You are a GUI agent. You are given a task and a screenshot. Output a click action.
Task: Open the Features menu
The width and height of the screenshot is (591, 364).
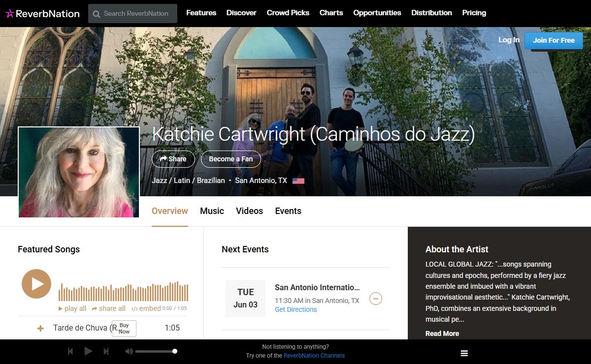(201, 13)
